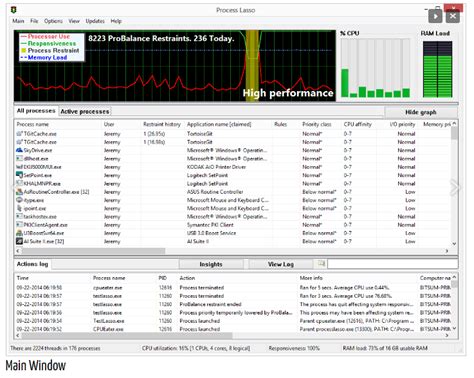Click the process list down scroll arrow
474x378 pixels.
click(454, 244)
